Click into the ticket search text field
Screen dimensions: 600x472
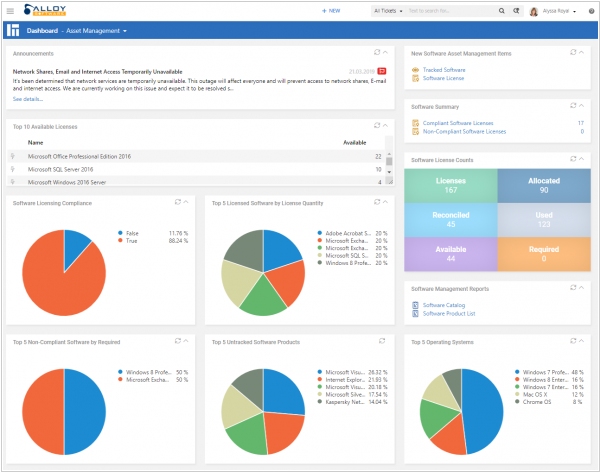[462, 11]
